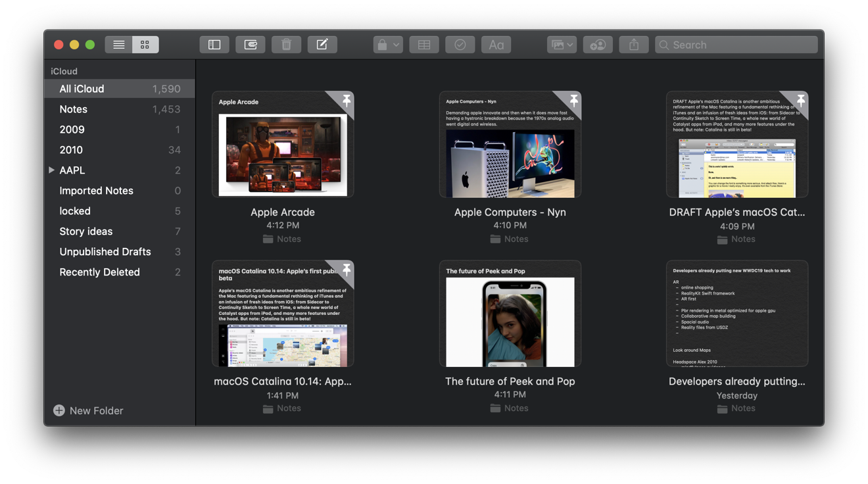Click the pin on Apple Computers - Nyn
This screenshot has width=868, height=484.
coord(573,101)
